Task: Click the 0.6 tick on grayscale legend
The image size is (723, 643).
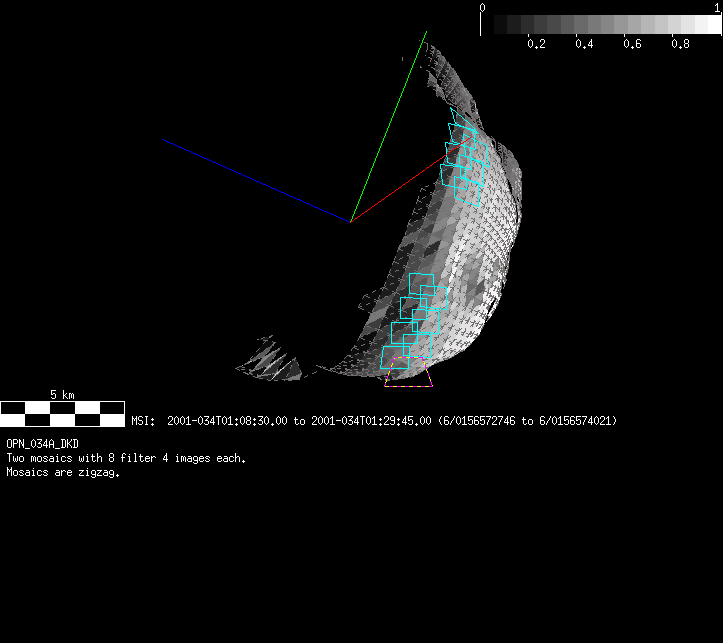Action: (x=632, y=44)
